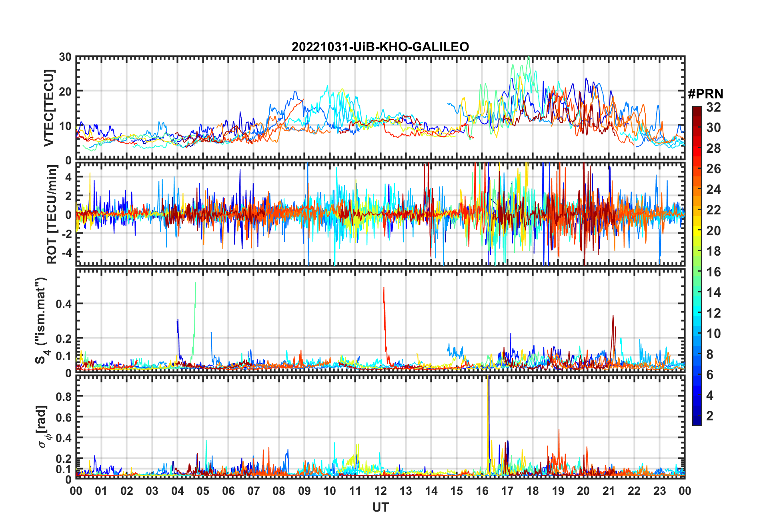The height and width of the screenshot is (532, 761).
Task: Select the "UT" x-axis label
Action: click(x=380, y=508)
